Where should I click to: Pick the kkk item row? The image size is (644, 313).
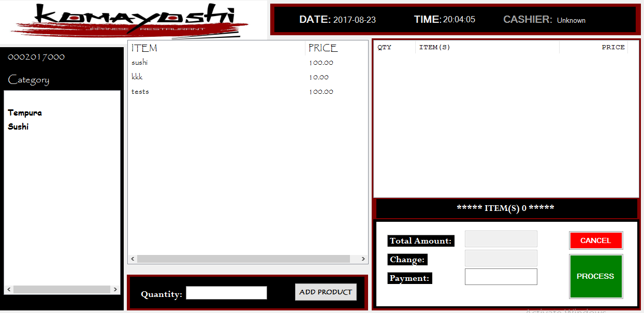137,77
